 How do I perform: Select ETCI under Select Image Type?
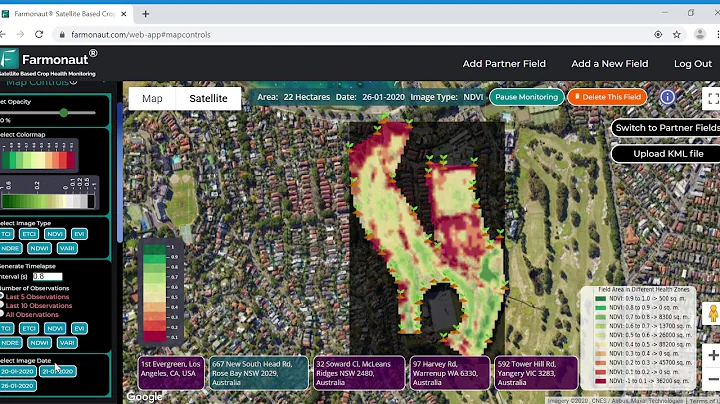29,234
